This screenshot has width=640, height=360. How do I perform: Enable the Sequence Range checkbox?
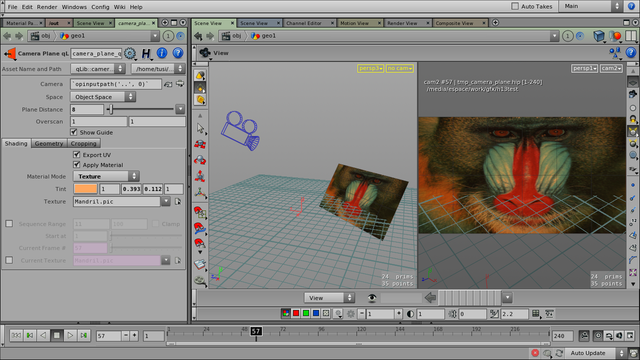[9, 224]
